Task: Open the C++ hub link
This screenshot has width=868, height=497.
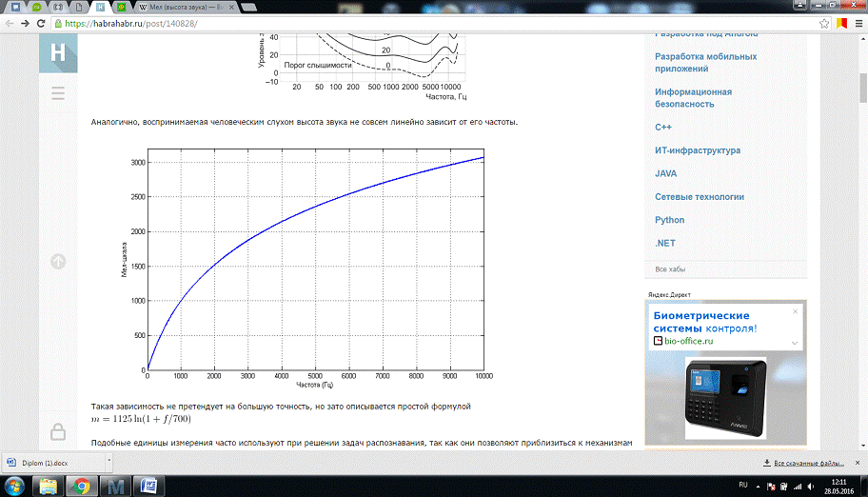Action: (662, 127)
